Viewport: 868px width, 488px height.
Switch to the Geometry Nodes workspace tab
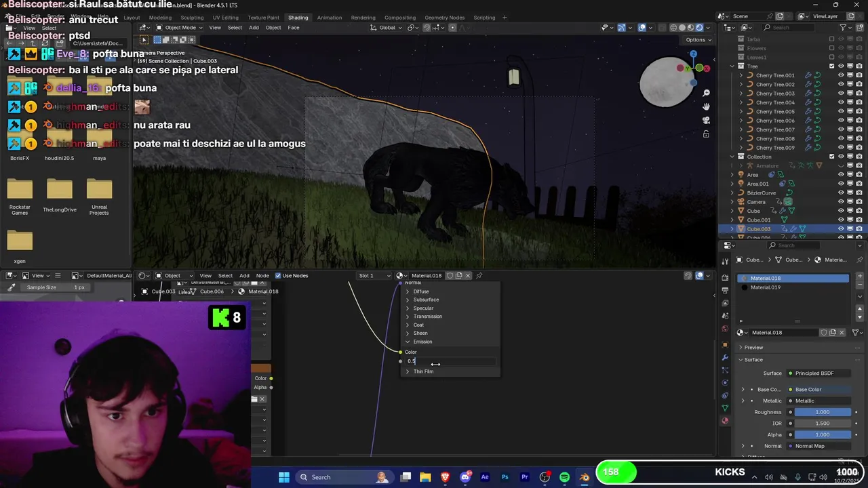click(x=444, y=18)
